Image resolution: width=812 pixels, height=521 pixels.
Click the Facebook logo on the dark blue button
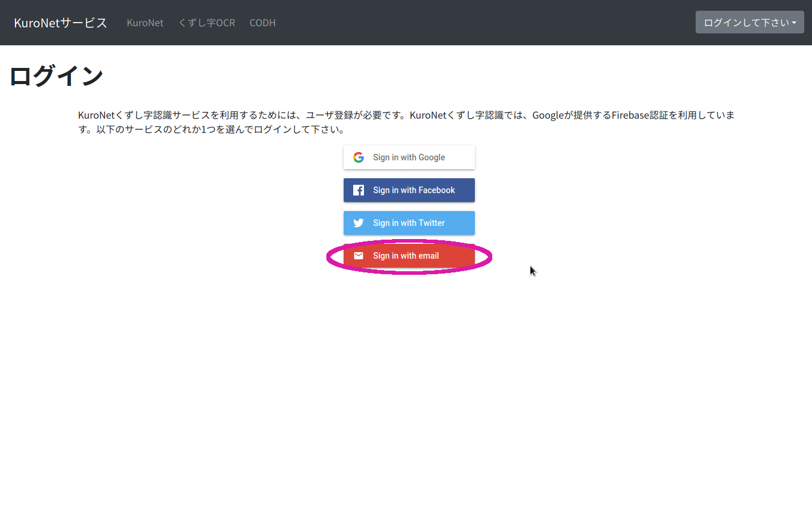358,190
